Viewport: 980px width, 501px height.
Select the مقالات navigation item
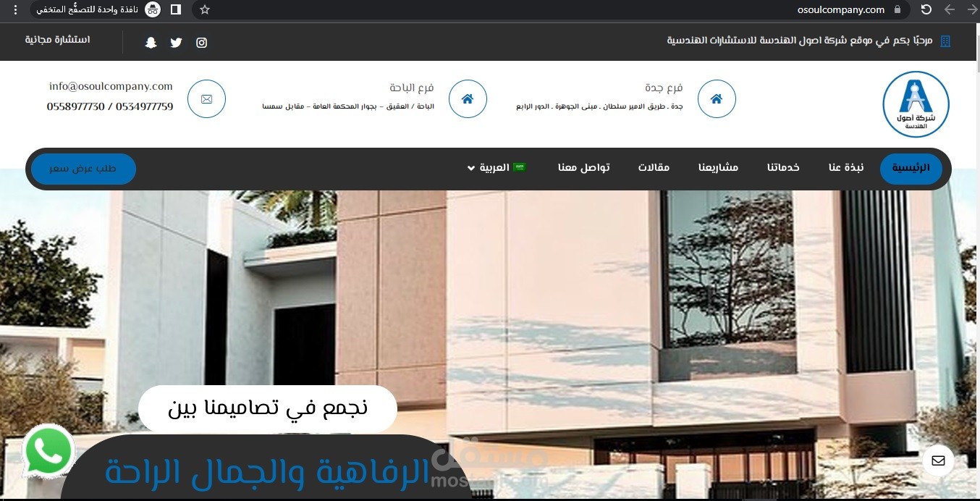pos(654,167)
